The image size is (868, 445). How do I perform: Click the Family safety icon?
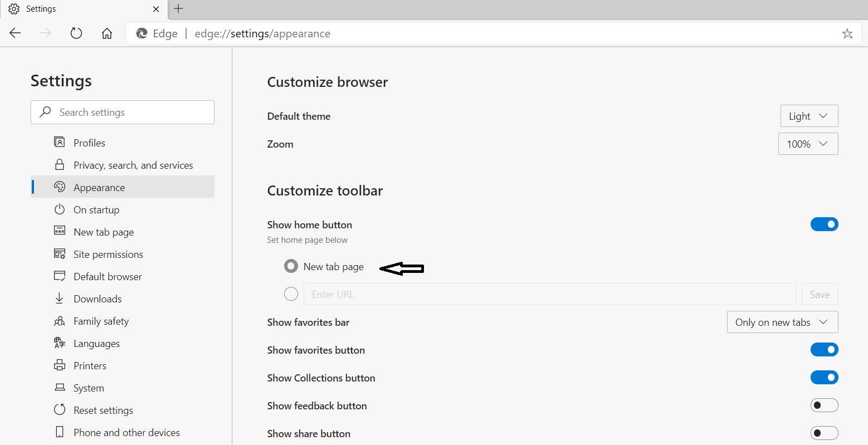60,321
